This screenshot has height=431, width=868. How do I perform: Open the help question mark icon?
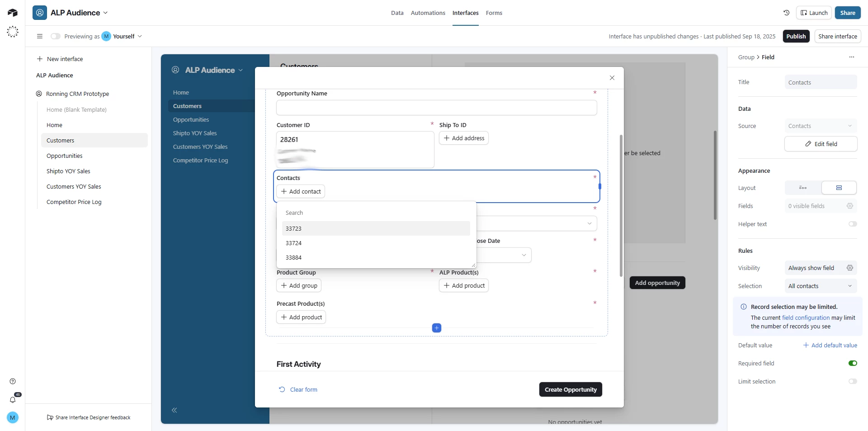[13, 381]
